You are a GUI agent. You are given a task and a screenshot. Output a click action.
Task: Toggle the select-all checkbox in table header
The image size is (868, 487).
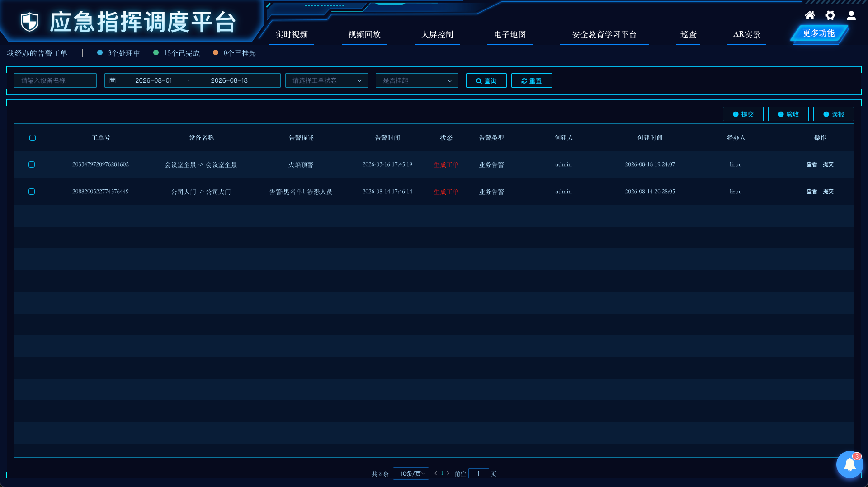tap(33, 138)
